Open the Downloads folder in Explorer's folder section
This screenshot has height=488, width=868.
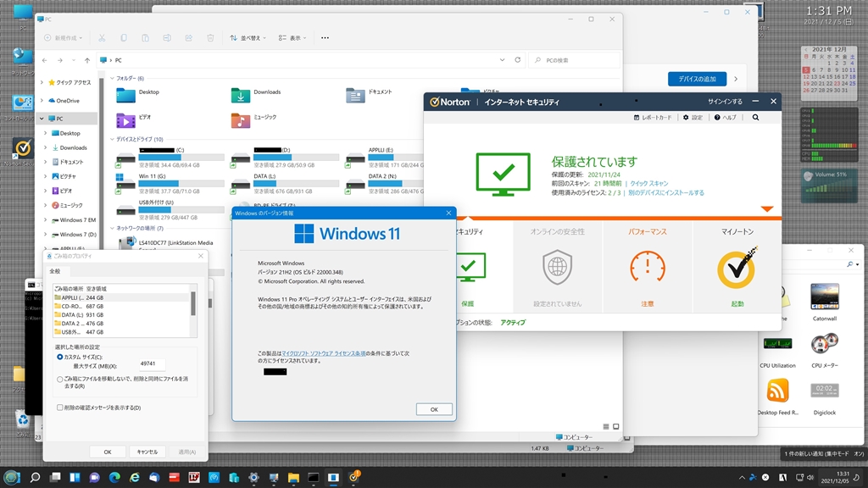point(256,95)
